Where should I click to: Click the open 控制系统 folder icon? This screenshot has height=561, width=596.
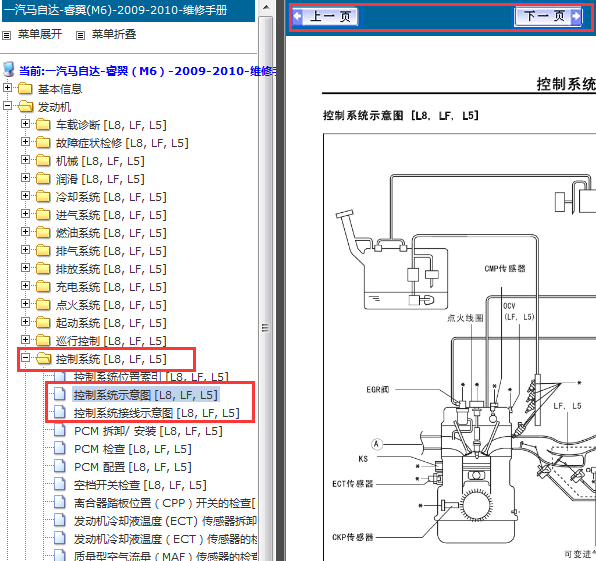[44, 358]
